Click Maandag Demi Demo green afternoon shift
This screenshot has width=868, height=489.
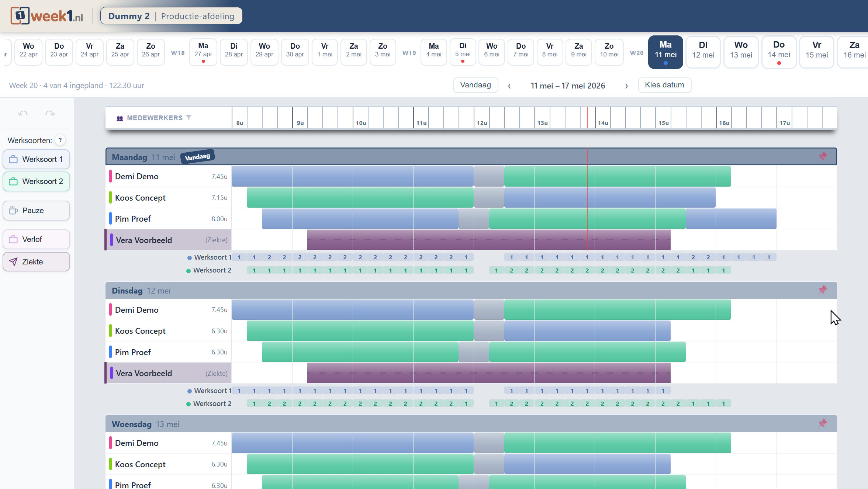click(x=618, y=176)
